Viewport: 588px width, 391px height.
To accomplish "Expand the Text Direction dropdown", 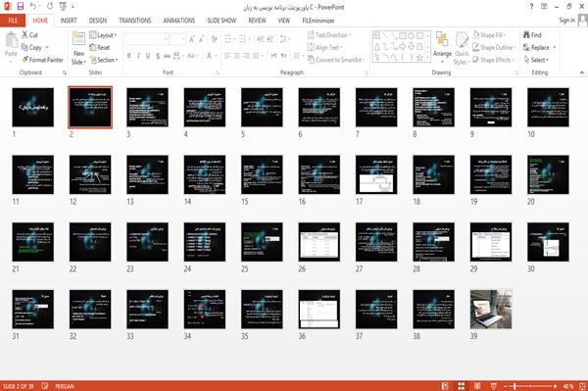I will coord(329,35).
